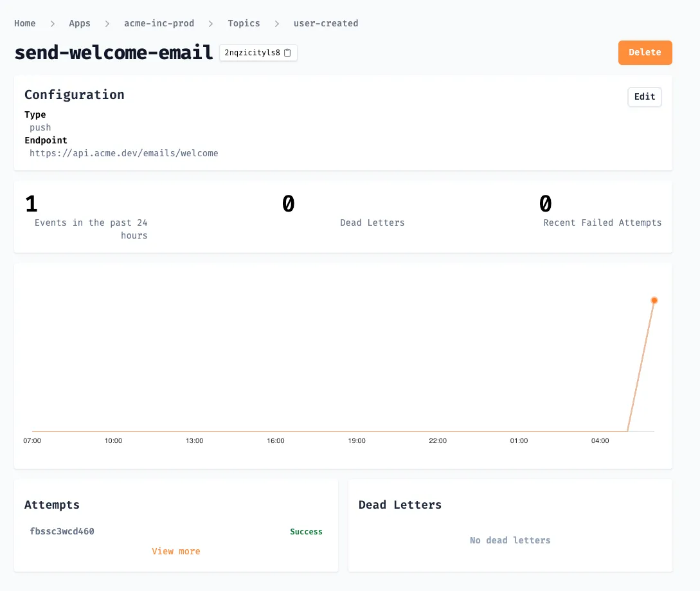Image resolution: width=700 pixels, height=591 pixels.
Task: Click the Delete button
Action: [645, 52]
